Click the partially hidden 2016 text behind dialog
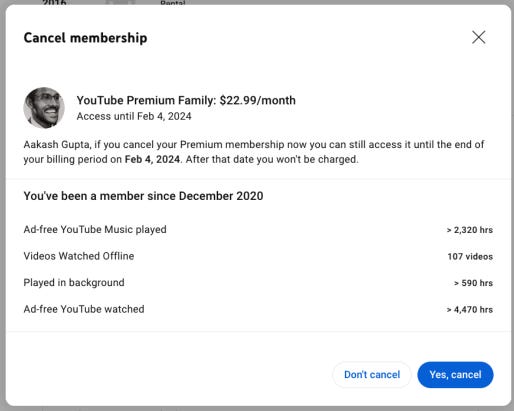Screen dimensions: 514x411 54,2
